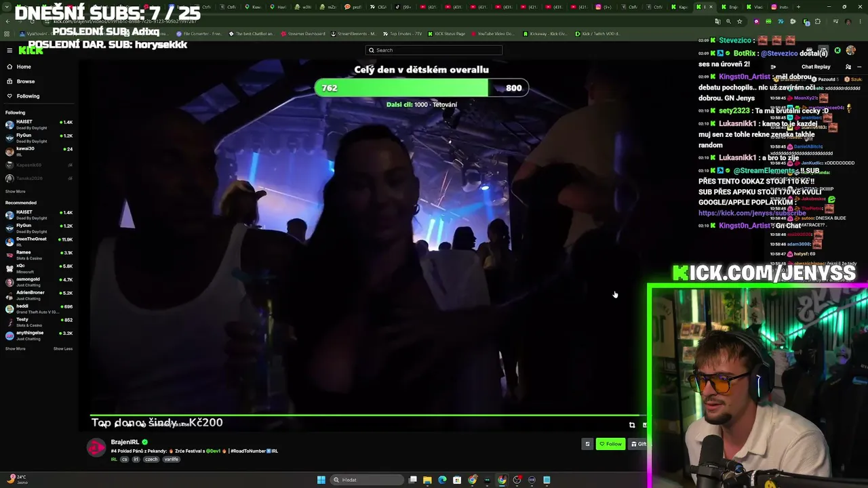Open Browse in the Kick sidebar
Viewport: 868px width, 488px height.
[20, 81]
